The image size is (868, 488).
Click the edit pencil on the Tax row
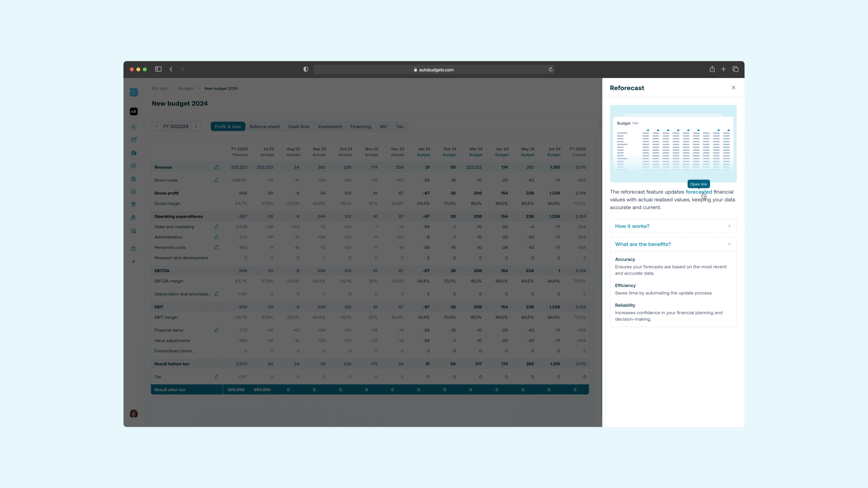point(216,377)
